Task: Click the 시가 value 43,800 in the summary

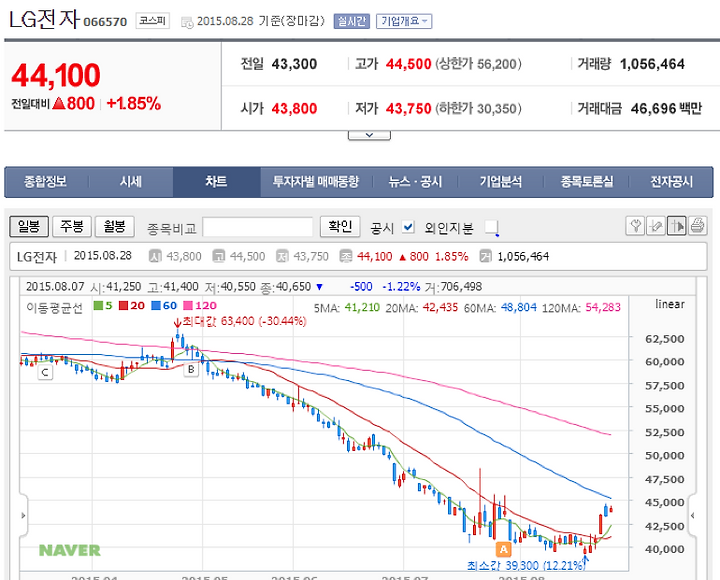Action: [x=294, y=108]
